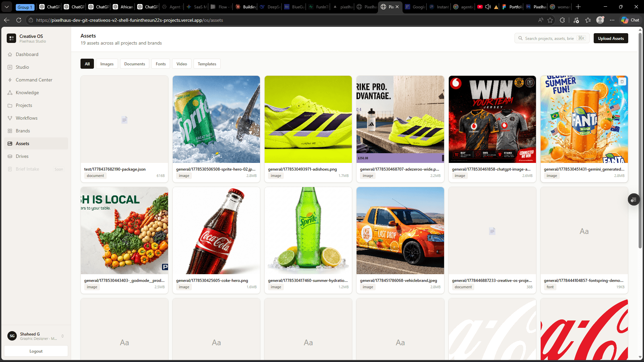Switch to the Building browser tab
644x362 pixels.
246,7
